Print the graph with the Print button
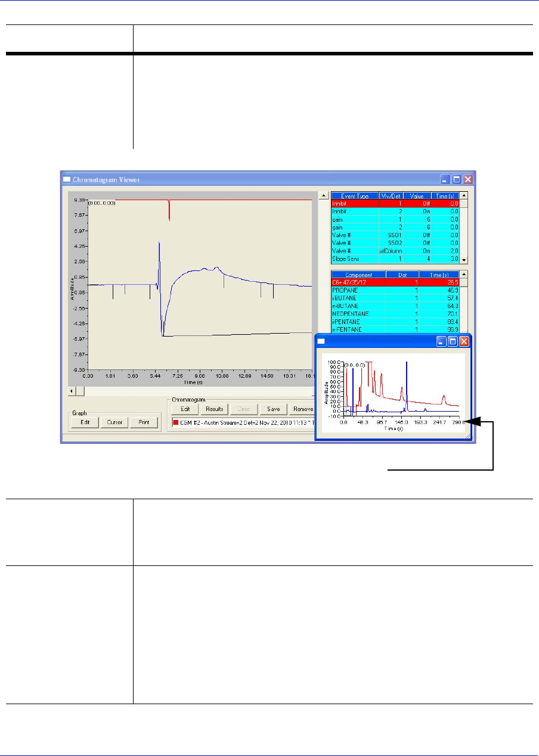539x756 pixels. click(144, 422)
